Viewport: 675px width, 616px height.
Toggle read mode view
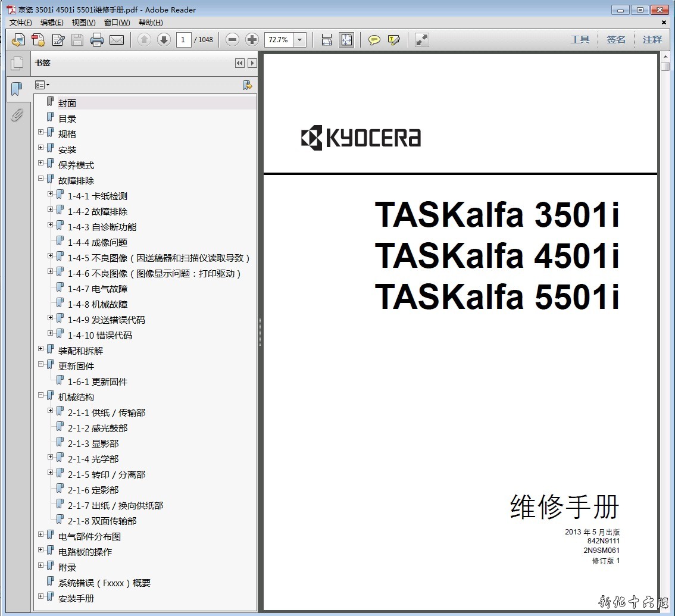point(421,40)
